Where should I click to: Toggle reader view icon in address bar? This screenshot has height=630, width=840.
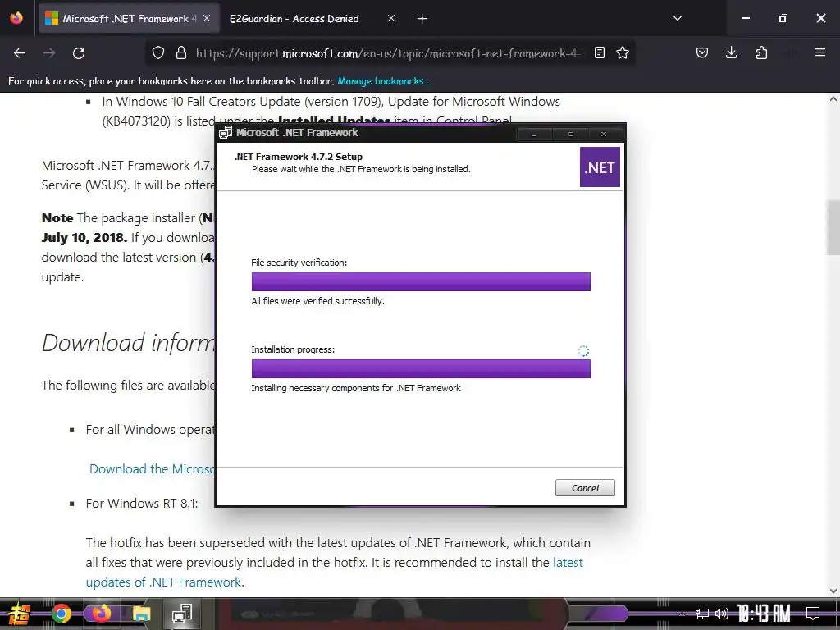[x=600, y=52]
